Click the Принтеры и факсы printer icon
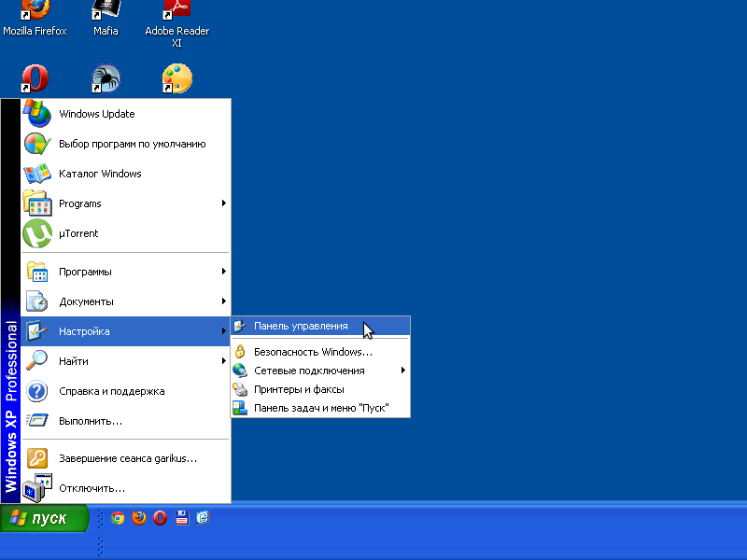Image resolution: width=747 pixels, height=560 pixels. (x=240, y=389)
